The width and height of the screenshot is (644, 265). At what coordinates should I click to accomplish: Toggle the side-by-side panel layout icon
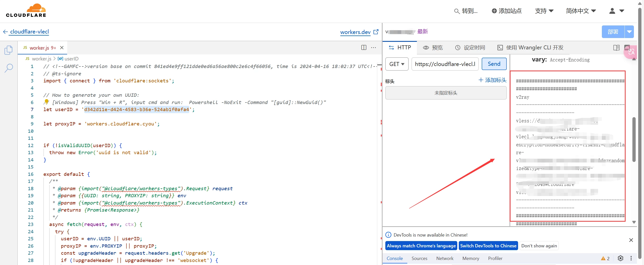[x=616, y=48]
